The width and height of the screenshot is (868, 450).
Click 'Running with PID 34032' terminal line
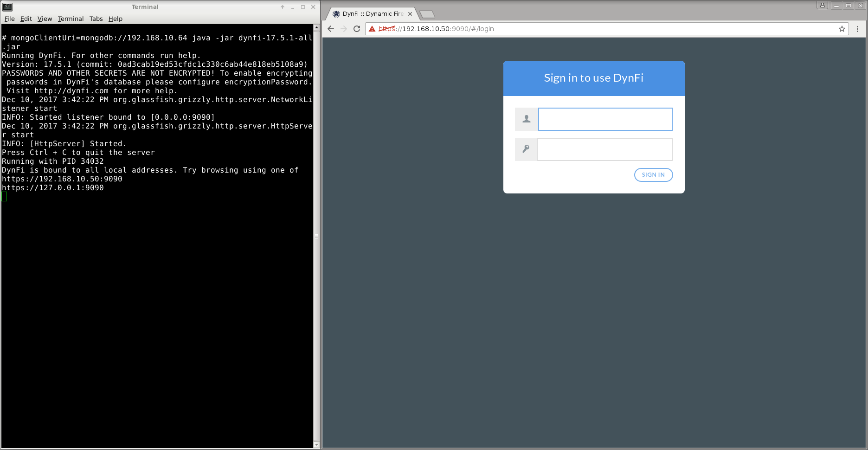click(53, 161)
